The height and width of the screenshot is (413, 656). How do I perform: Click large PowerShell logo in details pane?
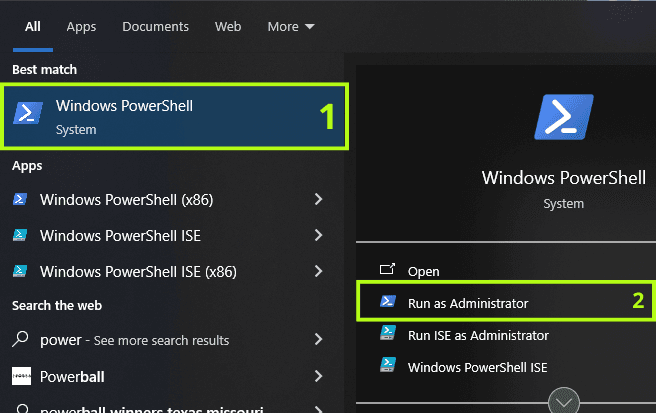(564, 117)
